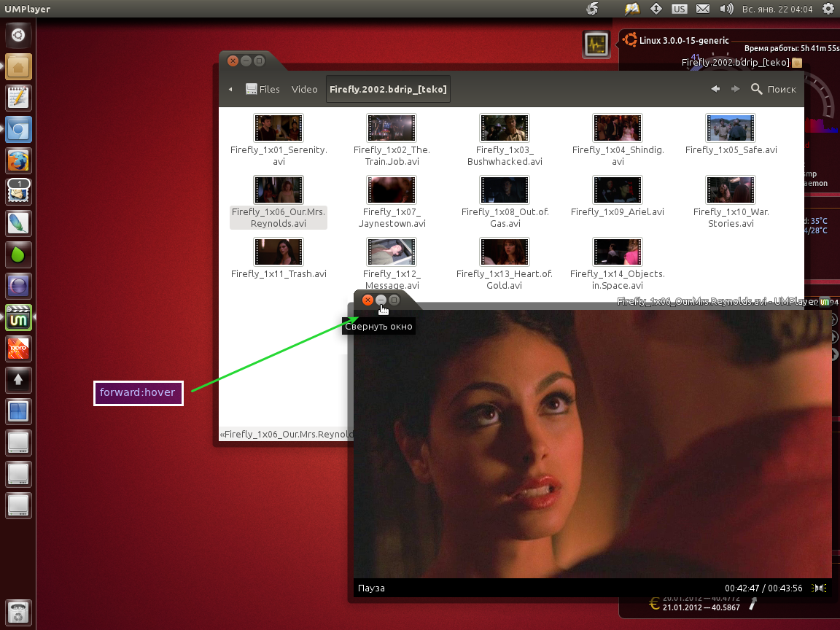
Task: Select Firefly_1x02_The.Train.Job.avi file
Action: [x=392, y=141]
